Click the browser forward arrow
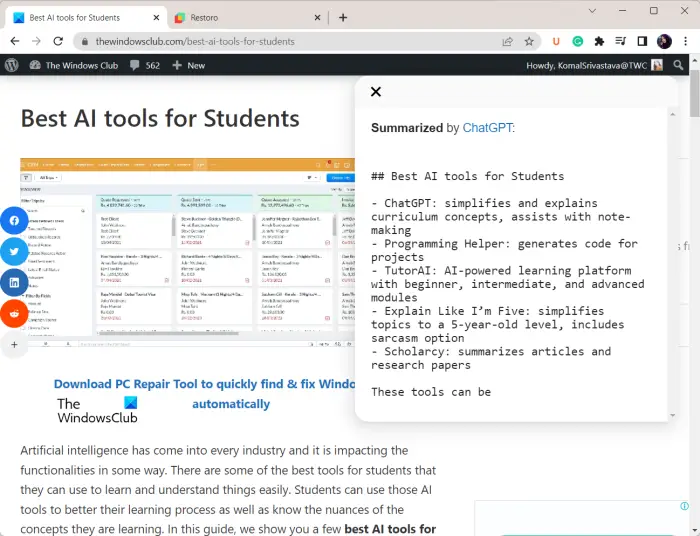 (x=36, y=42)
